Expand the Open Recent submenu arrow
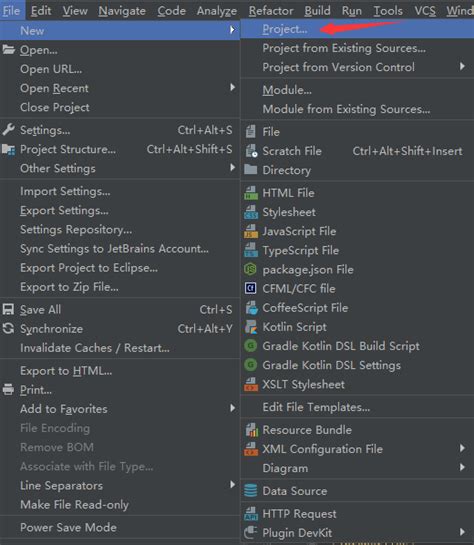The width and height of the screenshot is (474, 545). [x=232, y=87]
